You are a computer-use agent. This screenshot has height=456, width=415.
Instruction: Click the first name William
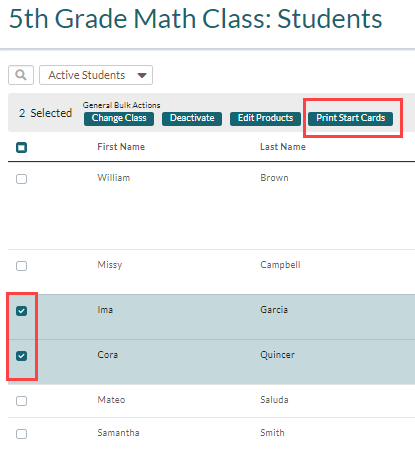[x=114, y=178]
